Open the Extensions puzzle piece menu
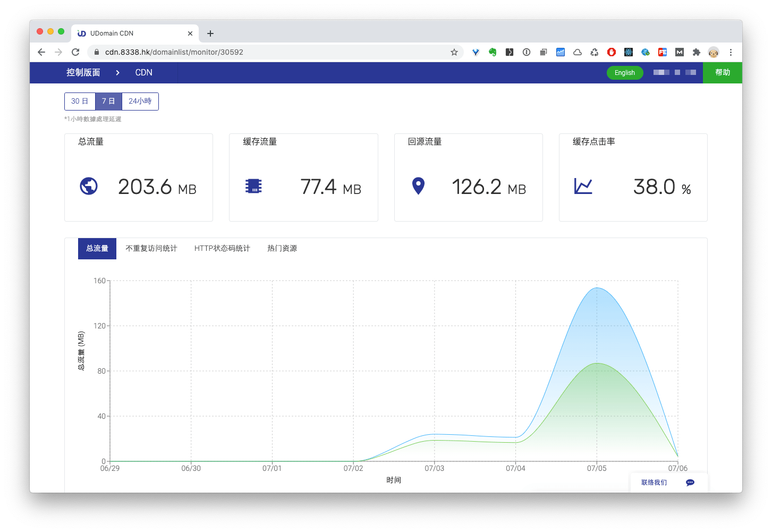Viewport: 772px width, 532px height. coord(697,52)
